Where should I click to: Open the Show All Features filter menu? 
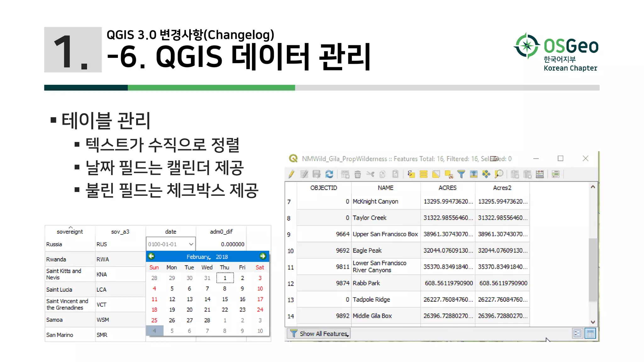click(319, 333)
